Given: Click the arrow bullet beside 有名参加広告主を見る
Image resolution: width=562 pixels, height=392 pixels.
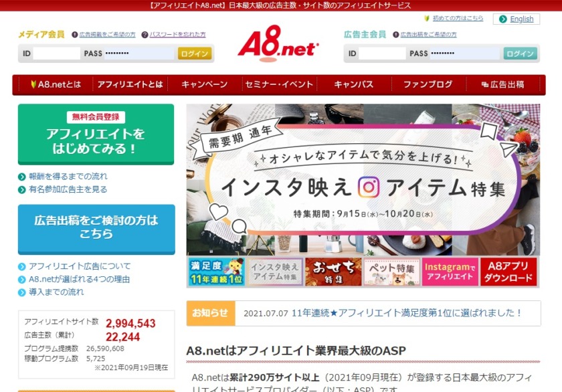Looking at the screenshot, I should pyautogui.click(x=22, y=190).
